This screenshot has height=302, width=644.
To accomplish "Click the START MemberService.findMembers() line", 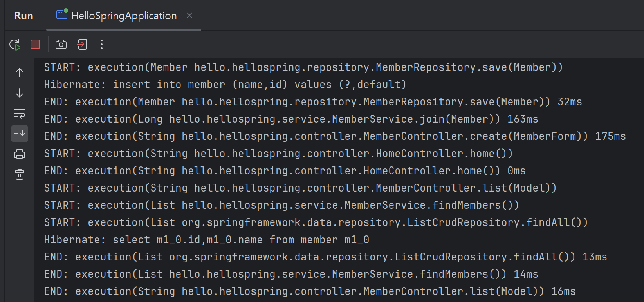I will point(281,205).
